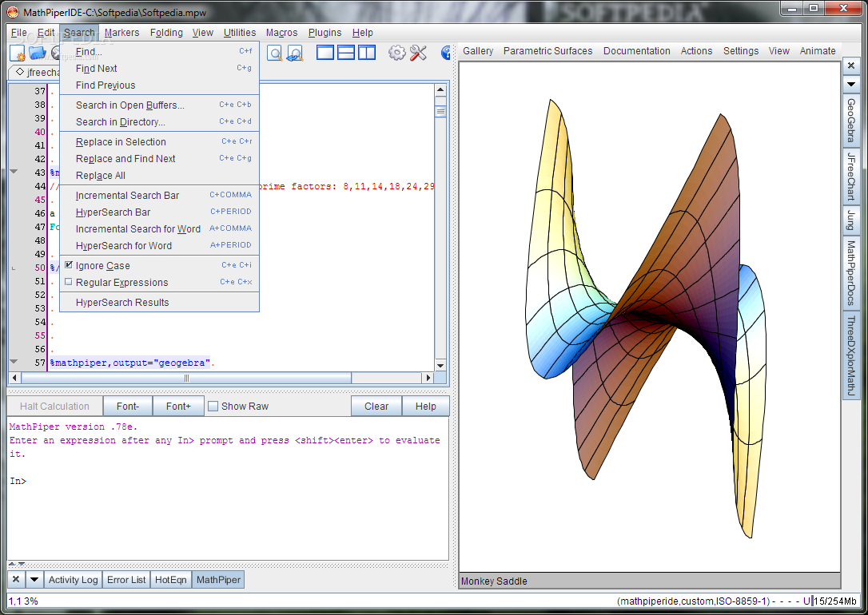
Task: Click the blue Help globe icon
Action: coord(446,53)
